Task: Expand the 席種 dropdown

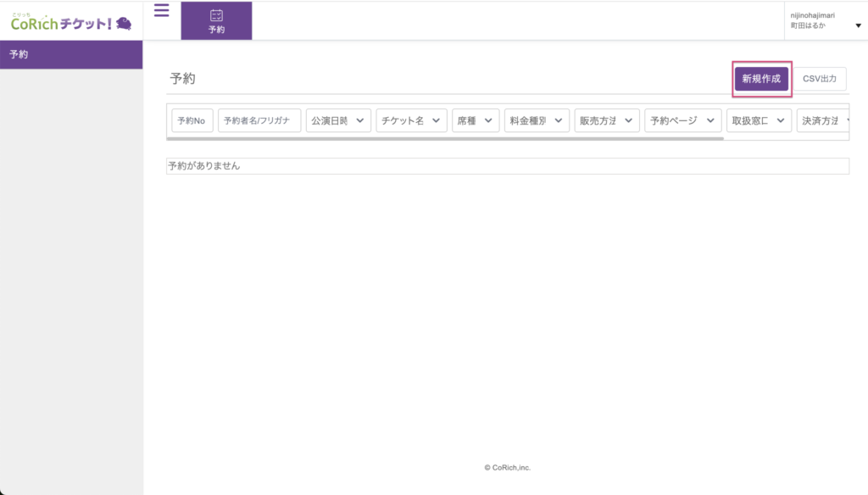Action: [x=476, y=121]
